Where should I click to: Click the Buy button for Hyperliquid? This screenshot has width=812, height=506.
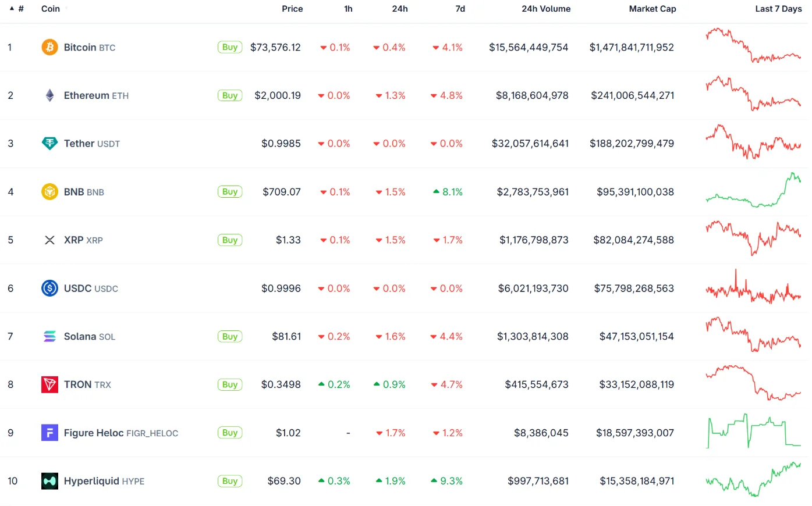tap(230, 481)
